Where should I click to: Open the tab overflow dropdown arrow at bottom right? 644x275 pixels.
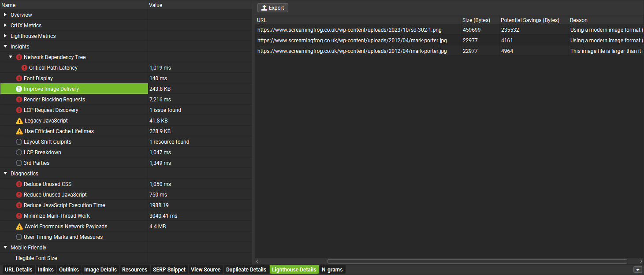[637, 270]
